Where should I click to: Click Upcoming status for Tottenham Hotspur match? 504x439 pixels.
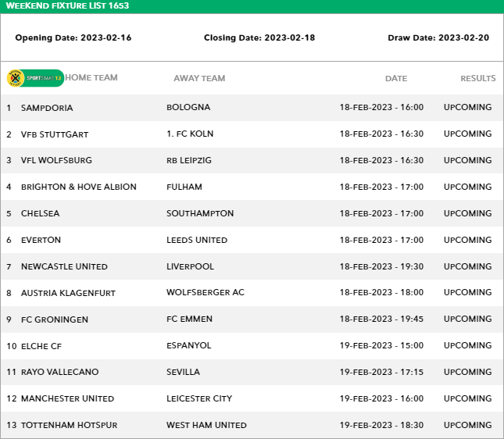tap(467, 425)
